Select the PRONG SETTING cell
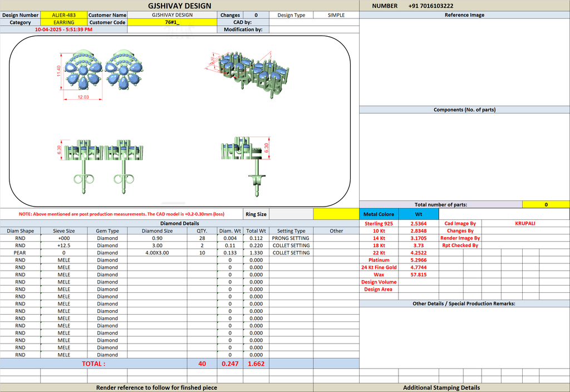 pyautogui.click(x=291, y=238)
